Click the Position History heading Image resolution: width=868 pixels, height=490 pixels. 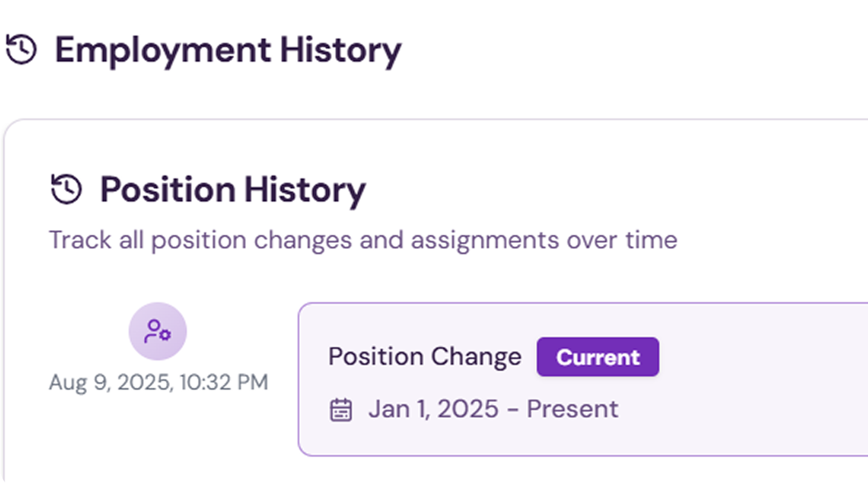233,190
